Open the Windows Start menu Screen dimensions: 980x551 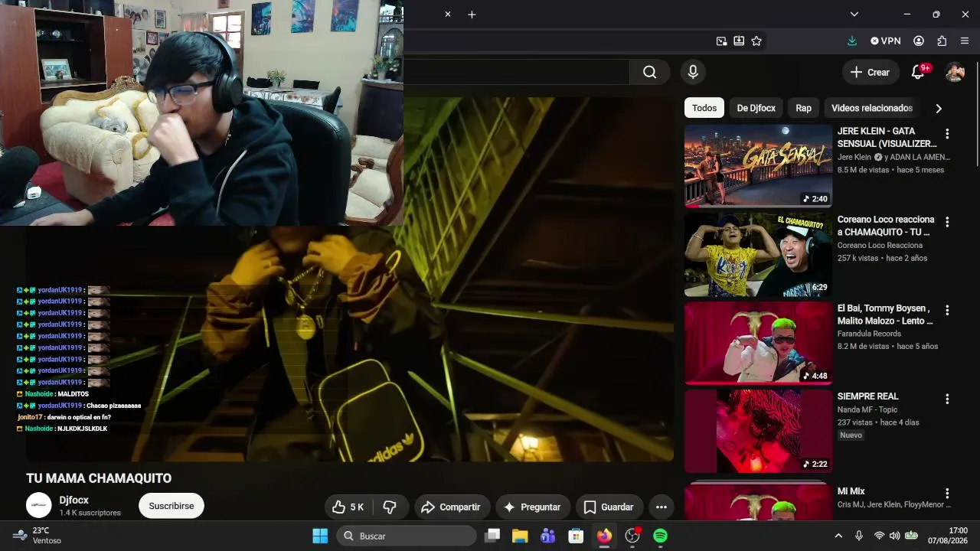coord(320,536)
